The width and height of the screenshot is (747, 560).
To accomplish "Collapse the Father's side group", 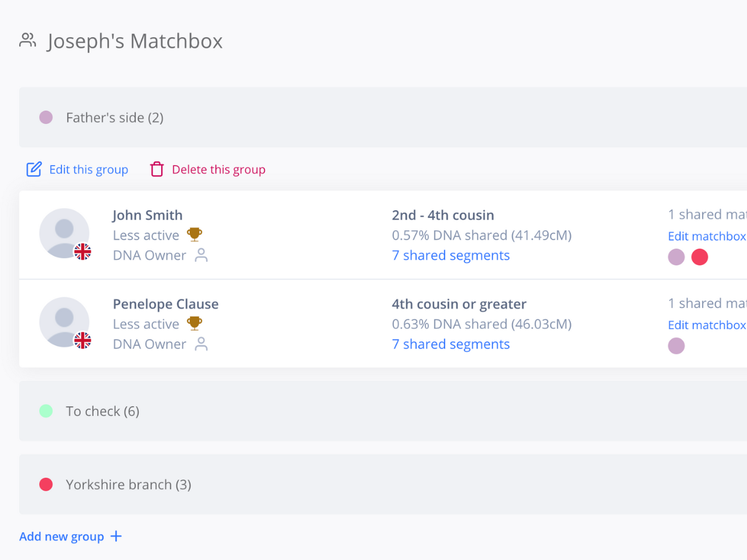I will coord(115,117).
